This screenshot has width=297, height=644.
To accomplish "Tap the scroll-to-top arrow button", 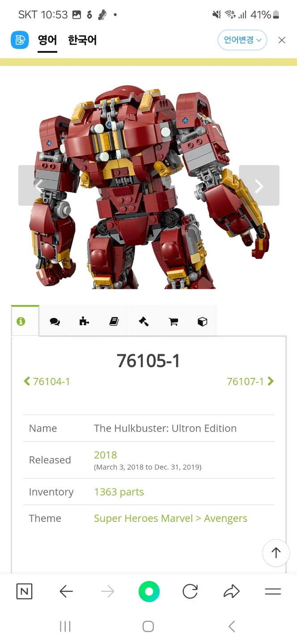I will pos(276,553).
